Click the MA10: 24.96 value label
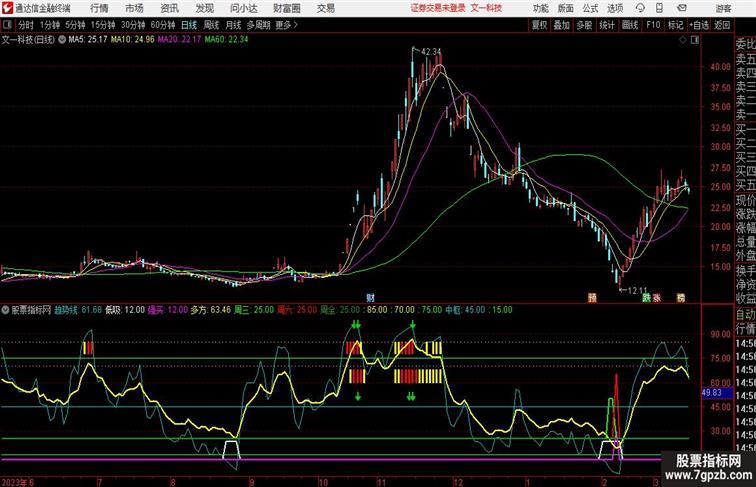Viewport: 756px width, 487px height. click(x=133, y=40)
